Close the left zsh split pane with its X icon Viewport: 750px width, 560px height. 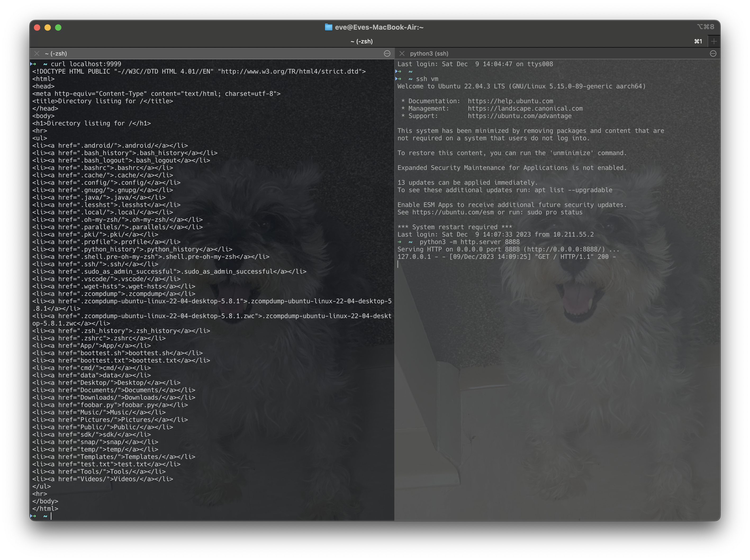[x=37, y=53]
